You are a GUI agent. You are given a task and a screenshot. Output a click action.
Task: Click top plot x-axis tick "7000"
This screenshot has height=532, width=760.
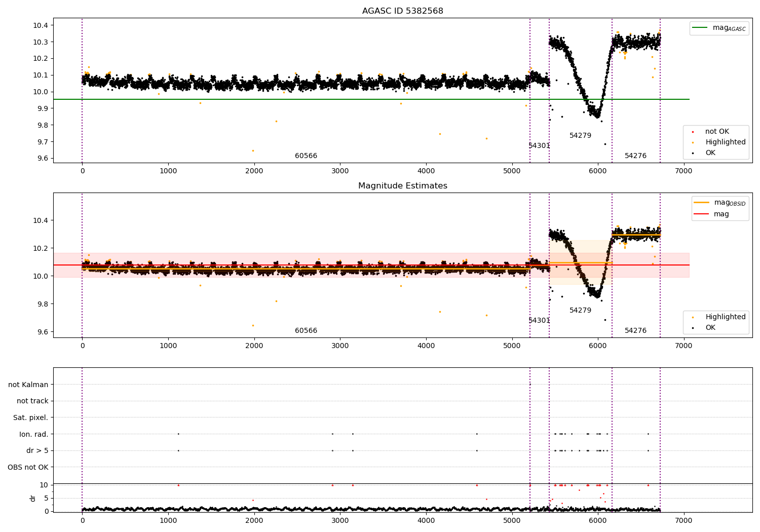(x=683, y=171)
